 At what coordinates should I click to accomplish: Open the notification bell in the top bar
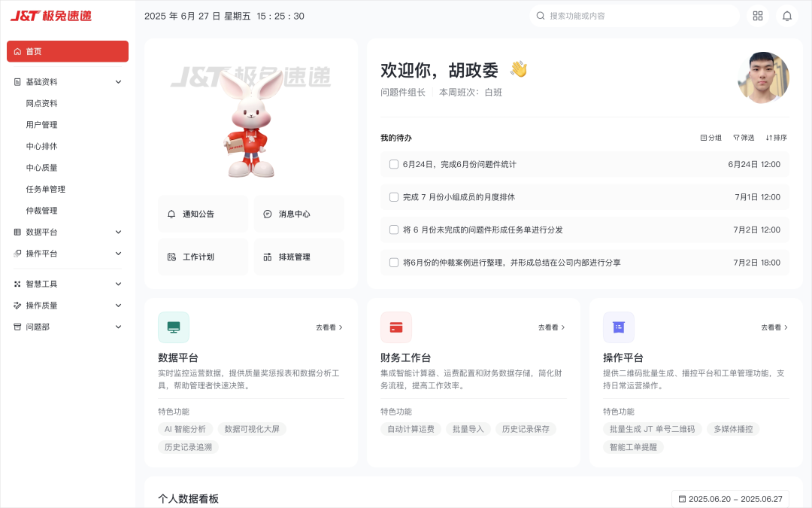[786, 15]
